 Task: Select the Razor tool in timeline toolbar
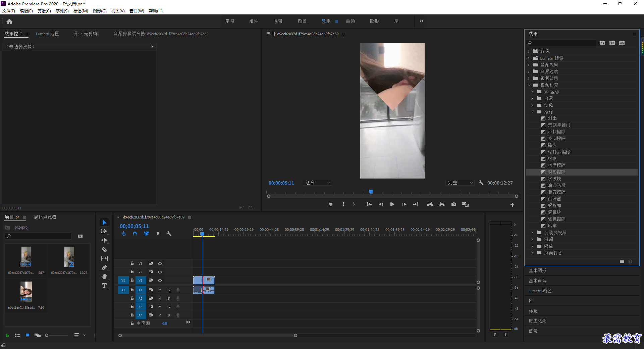pyautogui.click(x=104, y=249)
